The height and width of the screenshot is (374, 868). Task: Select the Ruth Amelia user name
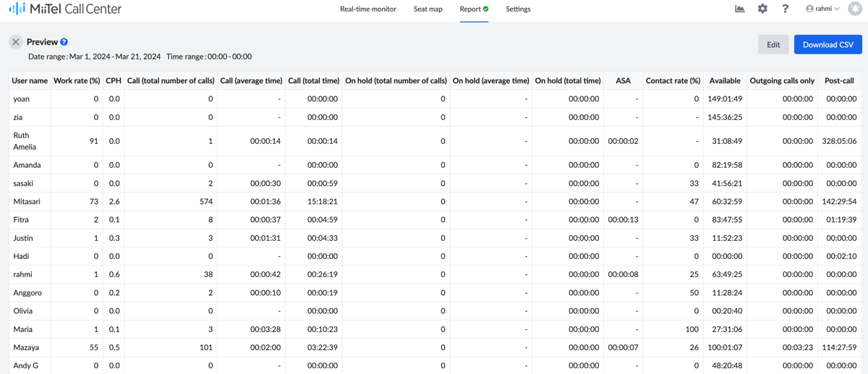click(25, 141)
